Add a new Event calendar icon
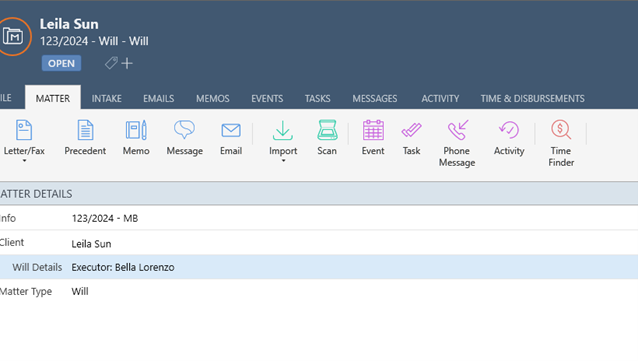The height and width of the screenshot is (361, 638). [x=373, y=130]
